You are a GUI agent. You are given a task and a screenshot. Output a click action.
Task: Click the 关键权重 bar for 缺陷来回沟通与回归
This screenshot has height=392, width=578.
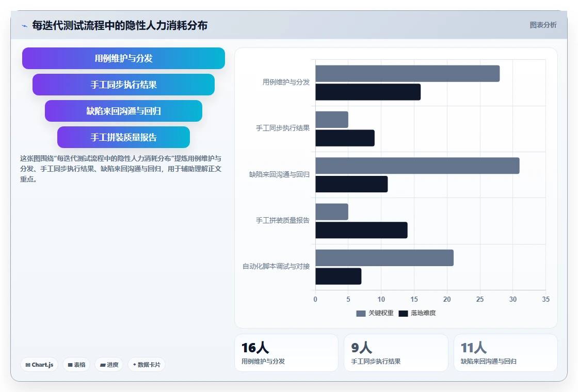coord(418,166)
